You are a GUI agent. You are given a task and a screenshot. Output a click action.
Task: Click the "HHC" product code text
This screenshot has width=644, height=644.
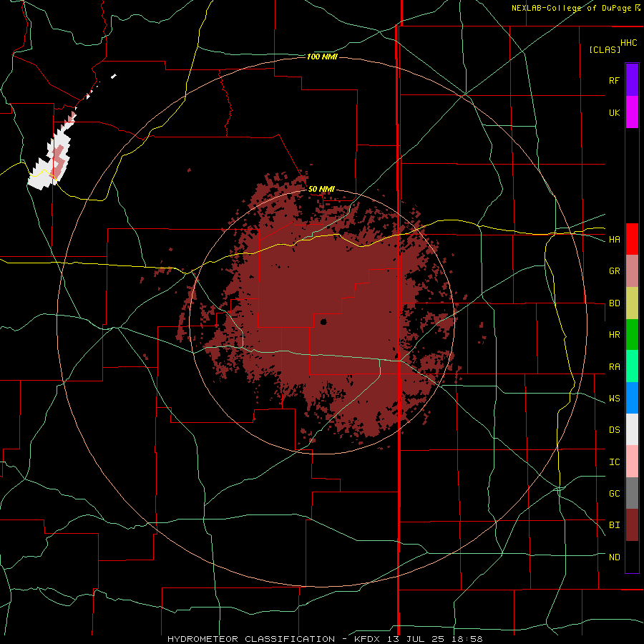tap(628, 43)
